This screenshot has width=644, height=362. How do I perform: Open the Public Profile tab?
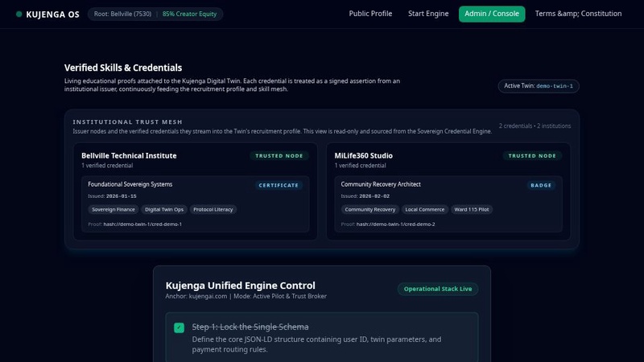(x=370, y=14)
